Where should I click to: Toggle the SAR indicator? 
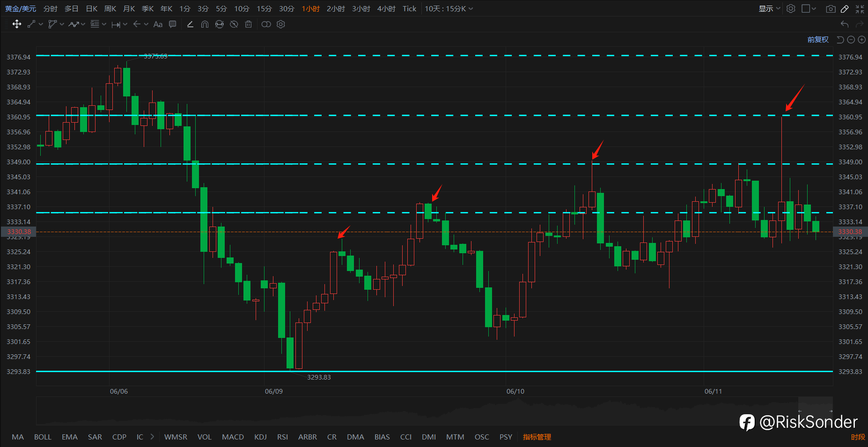95,437
